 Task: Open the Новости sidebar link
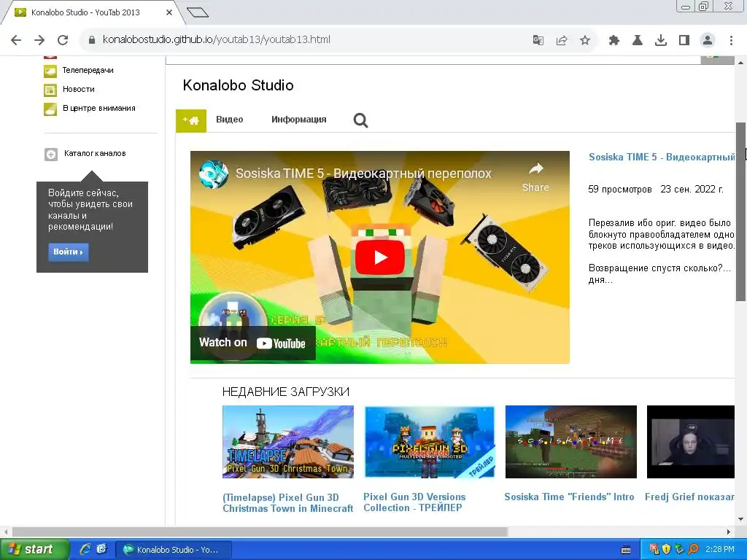point(79,89)
